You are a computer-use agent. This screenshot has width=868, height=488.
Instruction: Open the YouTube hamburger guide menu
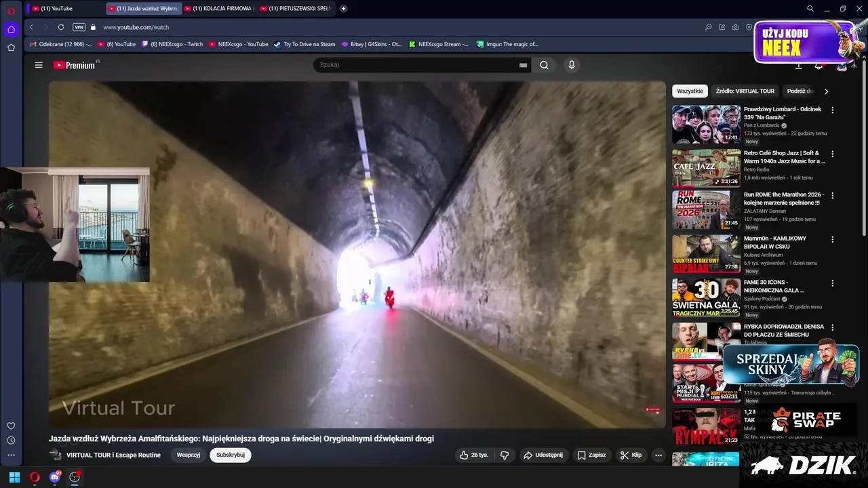tap(39, 65)
